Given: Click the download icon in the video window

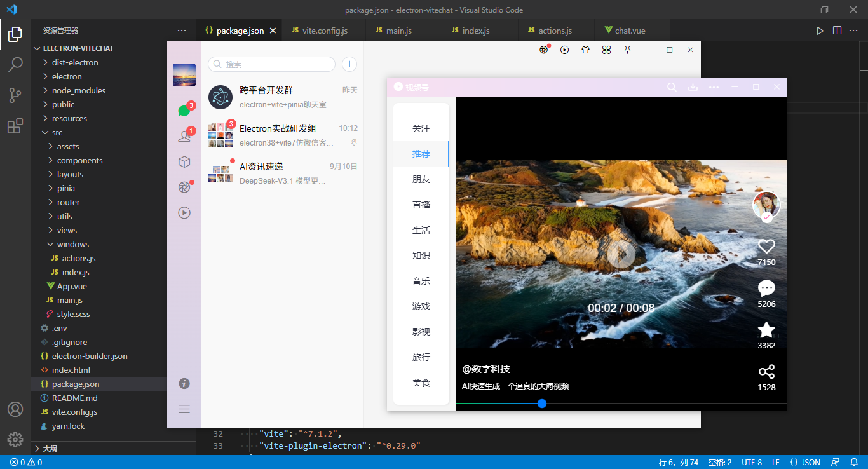Looking at the screenshot, I should tap(693, 87).
